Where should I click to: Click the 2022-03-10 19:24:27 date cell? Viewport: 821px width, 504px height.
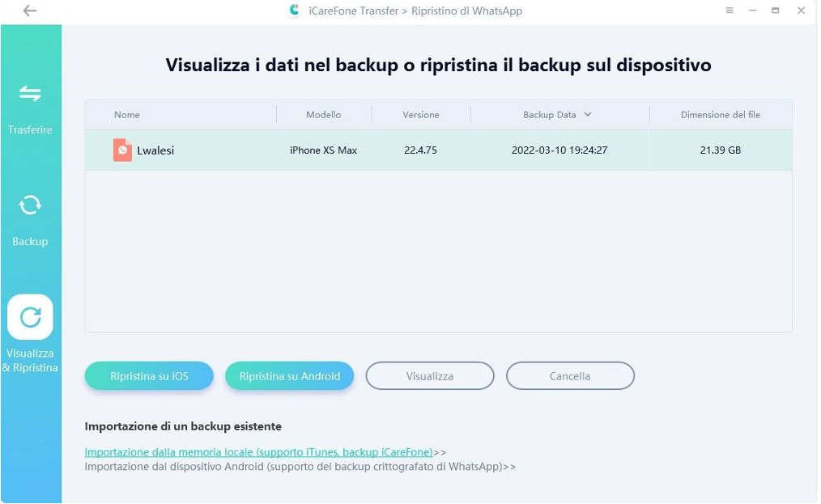[559, 150]
